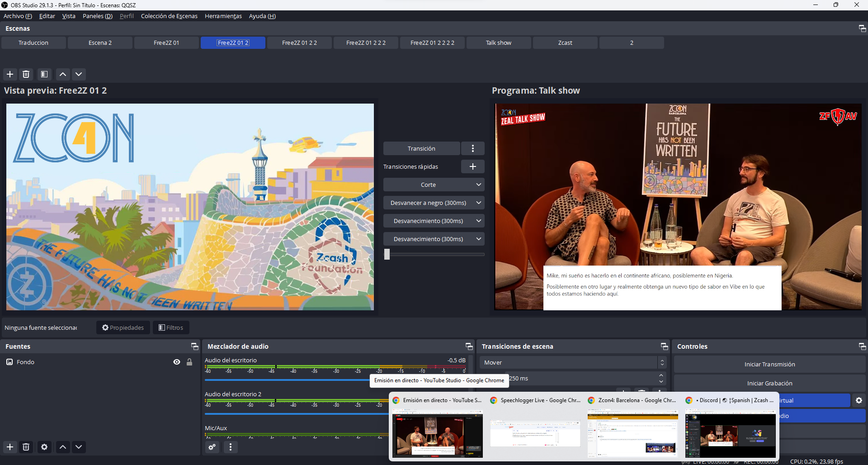868x465 pixels.
Task: Open Speechlogger Live Chrome window thumbnail
Action: tap(535, 433)
